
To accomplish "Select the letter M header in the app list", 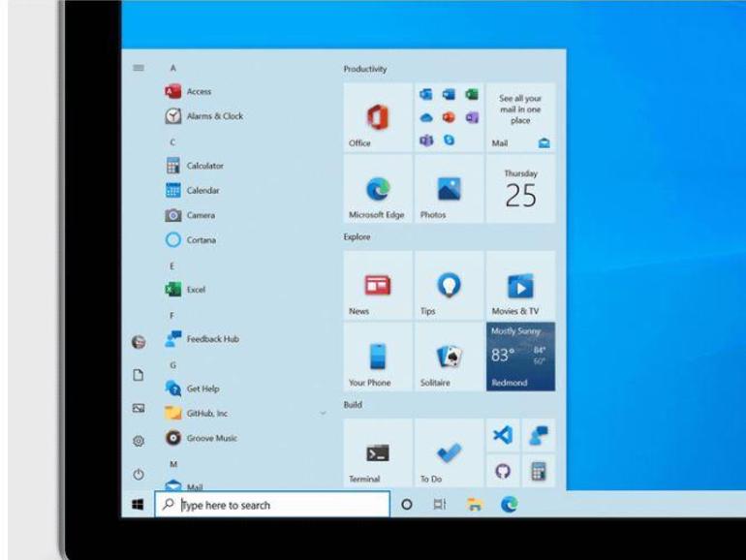I will [x=173, y=464].
